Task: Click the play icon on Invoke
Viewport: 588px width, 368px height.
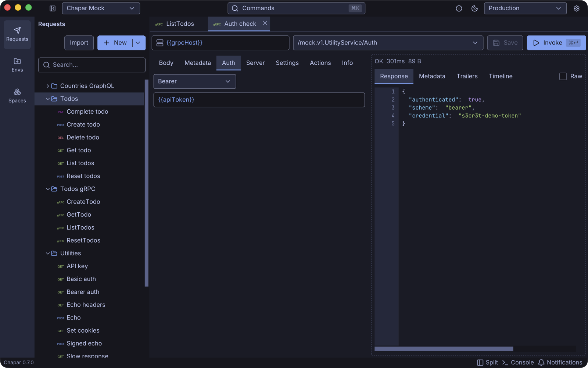Action: click(536, 43)
